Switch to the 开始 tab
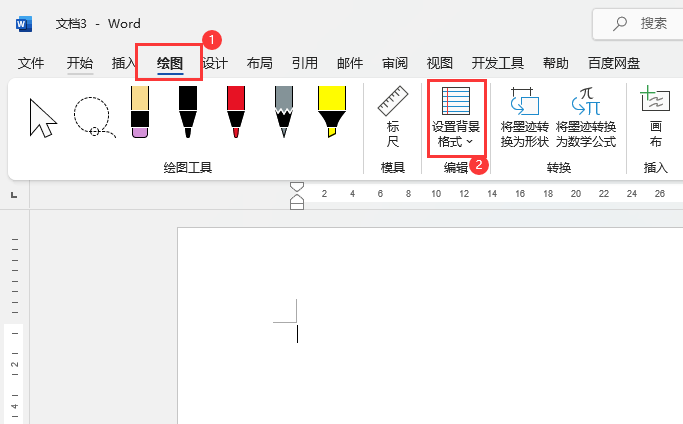683x424 pixels. click(x=80, y=63)
